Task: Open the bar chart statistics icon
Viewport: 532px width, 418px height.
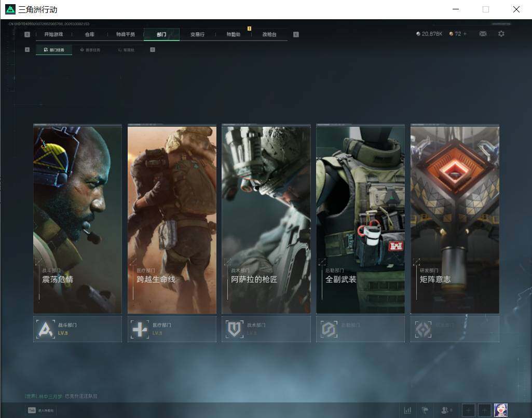Action: point(407,410)
